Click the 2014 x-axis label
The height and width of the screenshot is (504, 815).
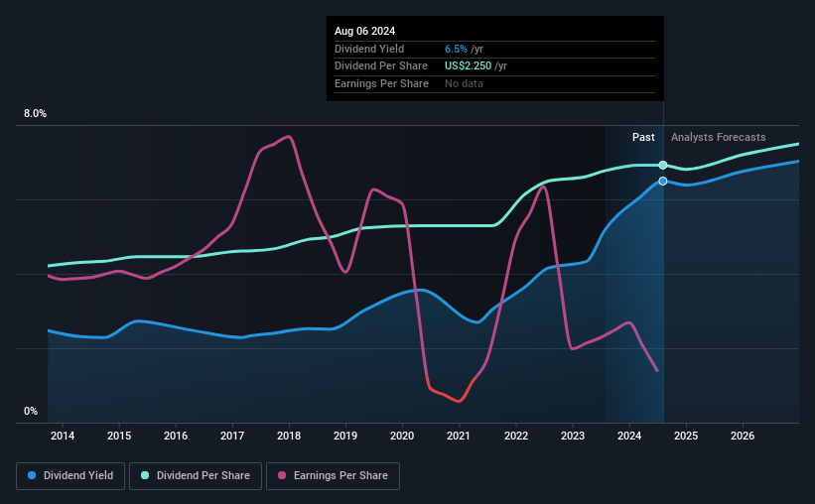[63, 436]
